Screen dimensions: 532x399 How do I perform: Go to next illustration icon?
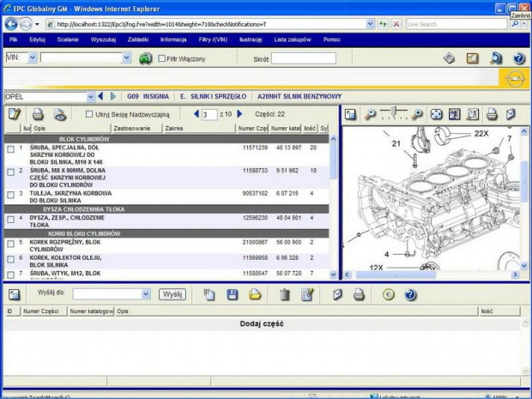coord(473,114)
